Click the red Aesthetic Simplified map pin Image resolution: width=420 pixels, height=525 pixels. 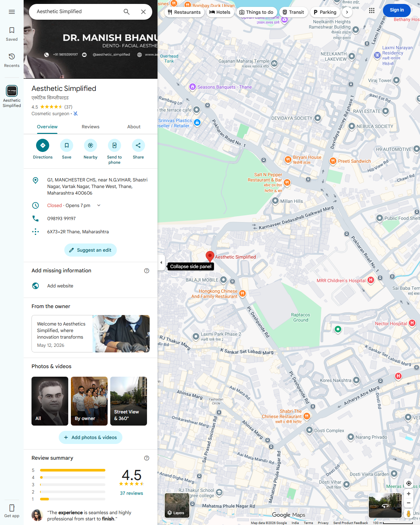click(x=210, y=257)
